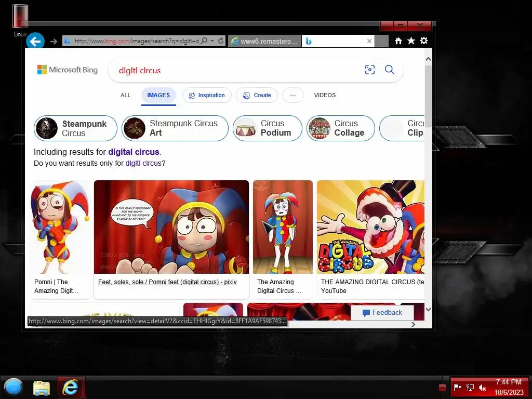Select the Circus Podium suggestion chip
532x399 pixels.
pos(268,128)
